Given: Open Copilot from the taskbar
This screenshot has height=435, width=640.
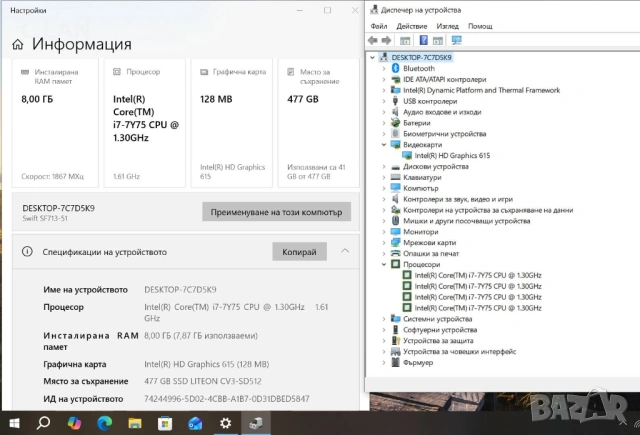Looking at the screenshot, I should (x=74, y=423).
